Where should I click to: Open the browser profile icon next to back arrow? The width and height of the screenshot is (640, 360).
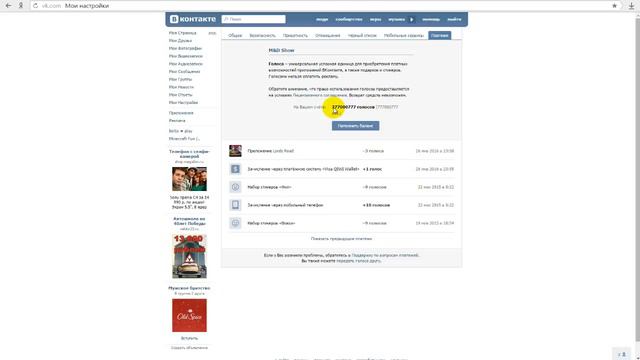(x=21, y=6)
